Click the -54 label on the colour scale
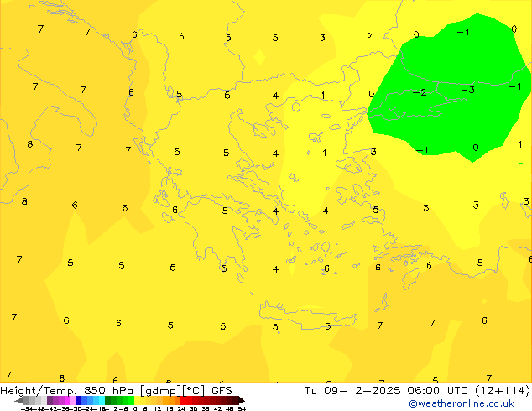Viewport: 532px width, 411px height. (27, 408)
